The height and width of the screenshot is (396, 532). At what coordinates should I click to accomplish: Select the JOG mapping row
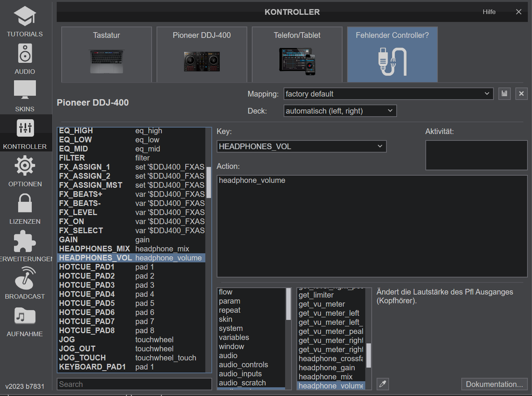point(132,340)
